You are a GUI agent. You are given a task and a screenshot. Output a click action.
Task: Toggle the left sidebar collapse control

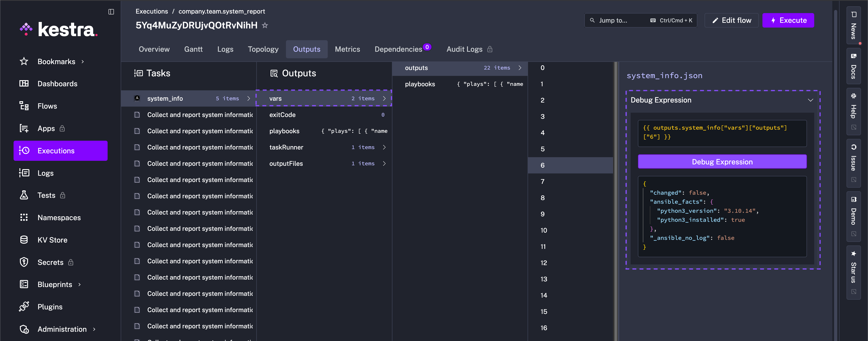tap(111, 12)
